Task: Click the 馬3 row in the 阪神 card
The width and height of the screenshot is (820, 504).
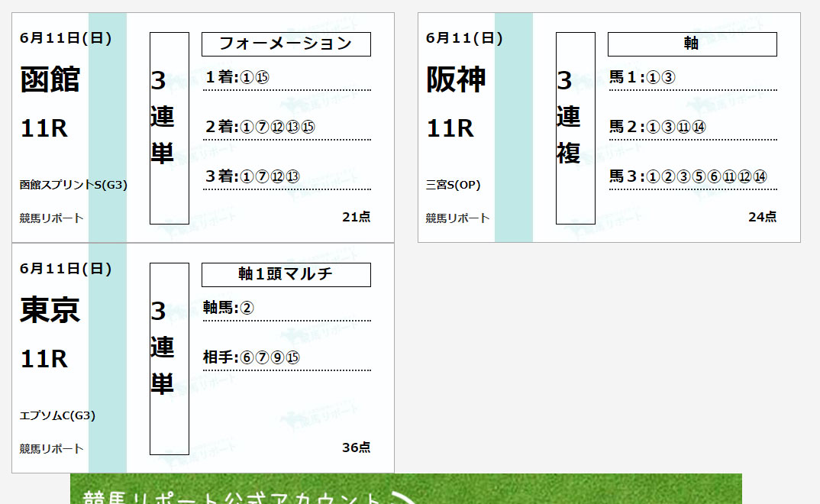Action: tap(692, 176)
